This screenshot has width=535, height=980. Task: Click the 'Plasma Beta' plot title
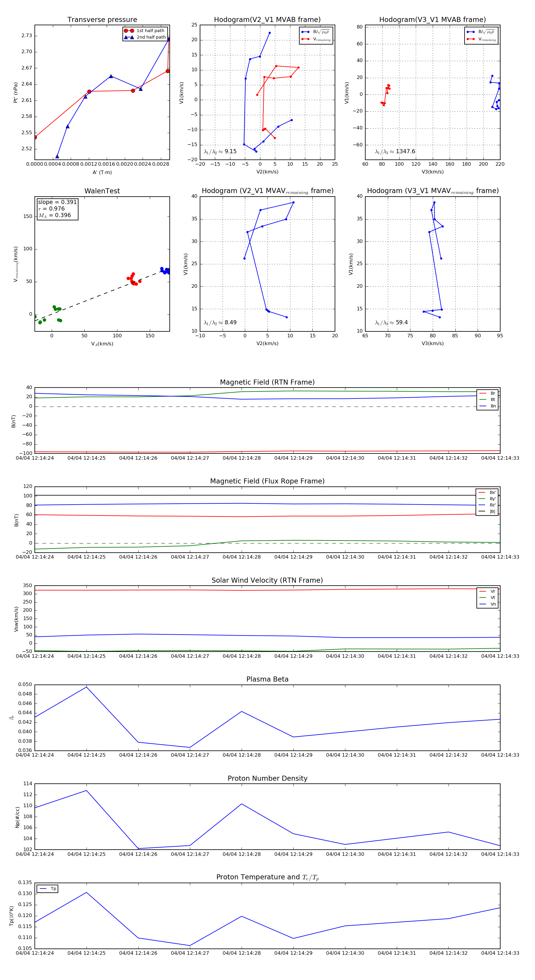[267, 679]
